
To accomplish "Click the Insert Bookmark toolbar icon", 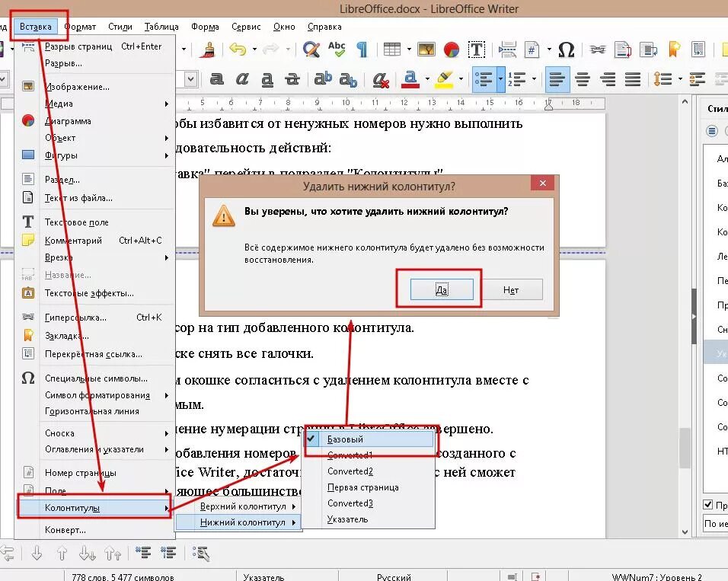I will [674, 49].
